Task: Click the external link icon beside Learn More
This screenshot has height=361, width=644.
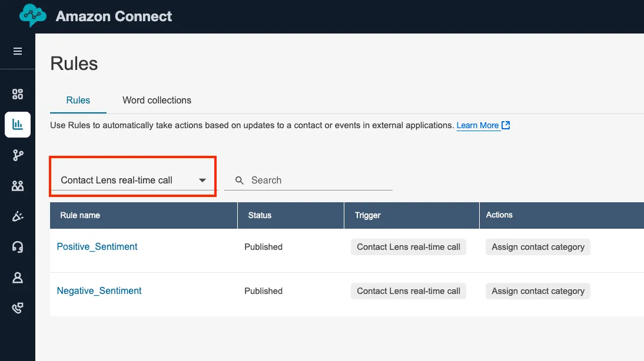Action: 506,125
